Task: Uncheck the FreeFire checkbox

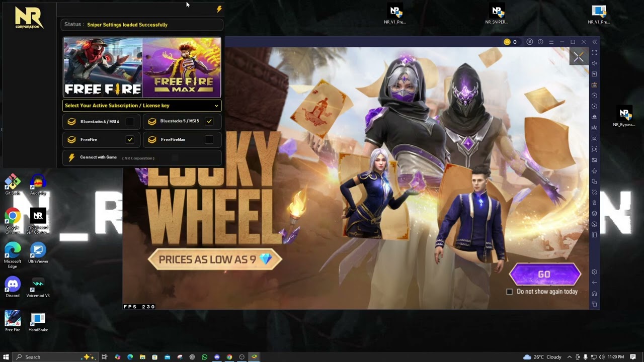Action: pyautogui.click(x=130, y=139)
